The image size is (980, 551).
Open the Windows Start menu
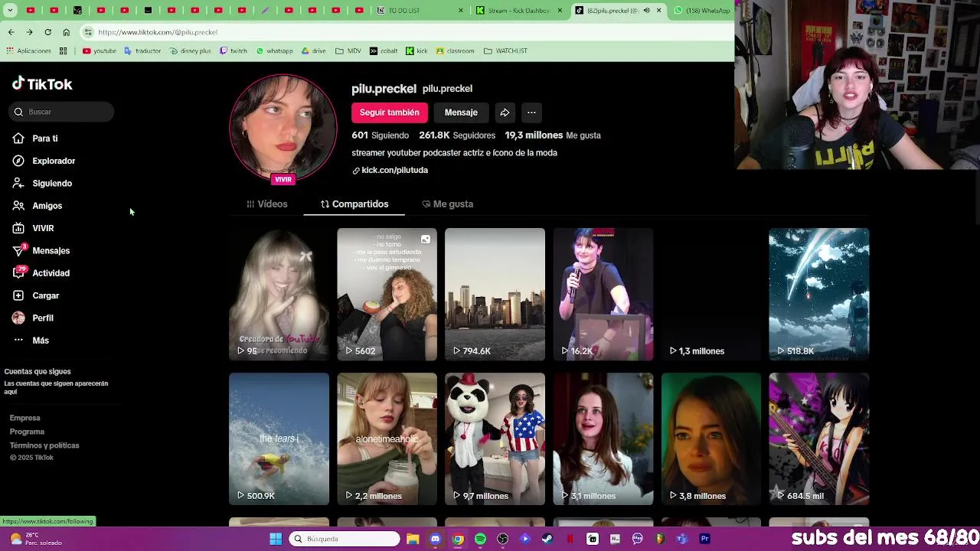[276, 539]
